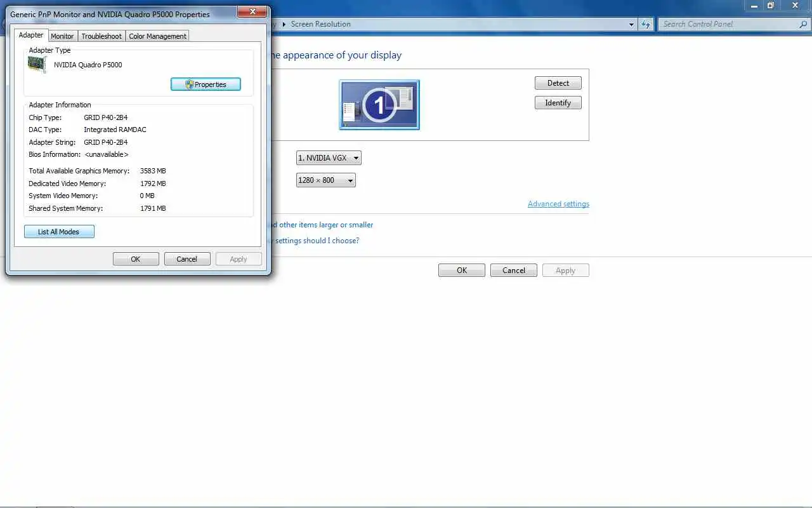
Task: Open the Color Management tab
Action: pyautogui.click(x=157, y=36)
